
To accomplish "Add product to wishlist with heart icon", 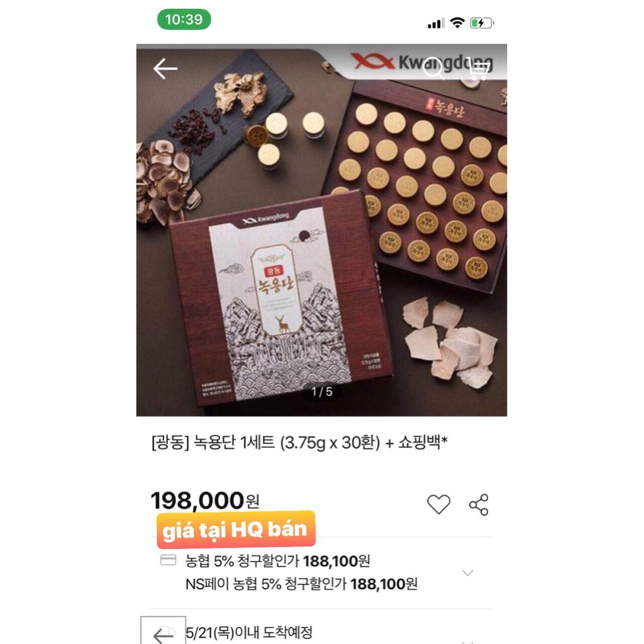I will [x=438, y=504].
